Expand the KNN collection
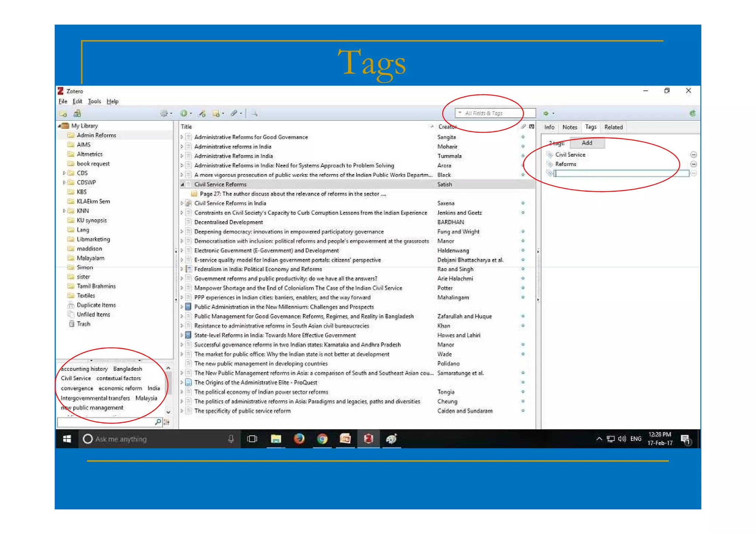756x534 pixels. [x=64, y=211]
